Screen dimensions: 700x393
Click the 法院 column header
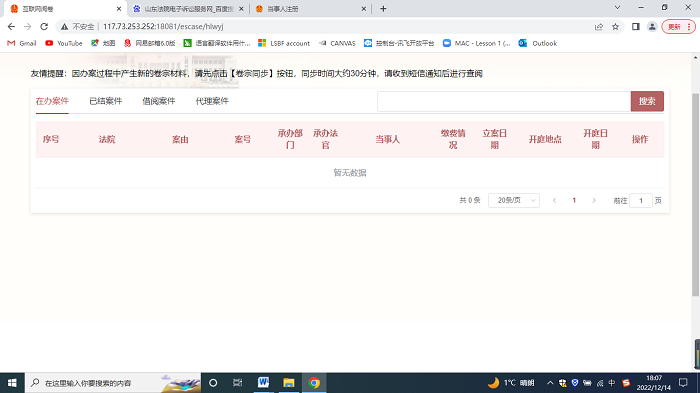107,139
